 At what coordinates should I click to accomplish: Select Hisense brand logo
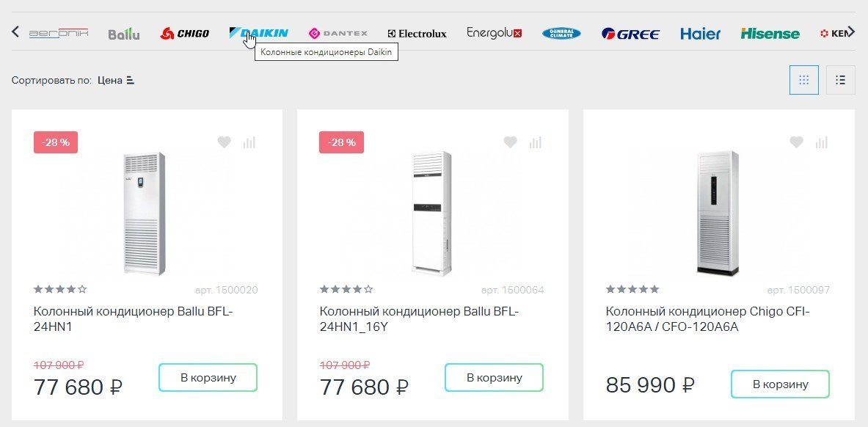770,34
